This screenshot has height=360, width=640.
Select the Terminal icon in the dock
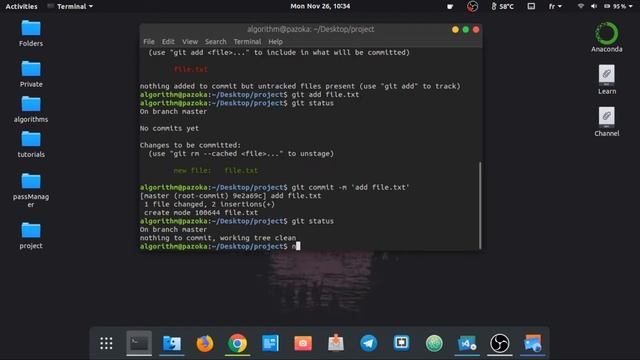click(139, 343)
